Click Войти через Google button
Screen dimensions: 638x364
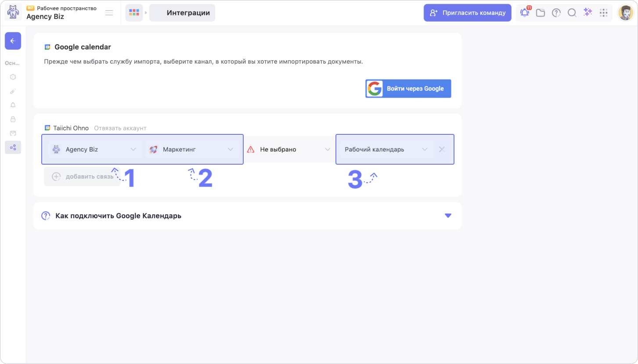408,88
